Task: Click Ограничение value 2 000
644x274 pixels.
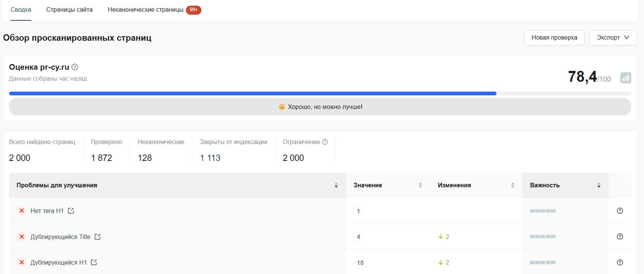Action: pyautogui.click(x=293, y=158)
